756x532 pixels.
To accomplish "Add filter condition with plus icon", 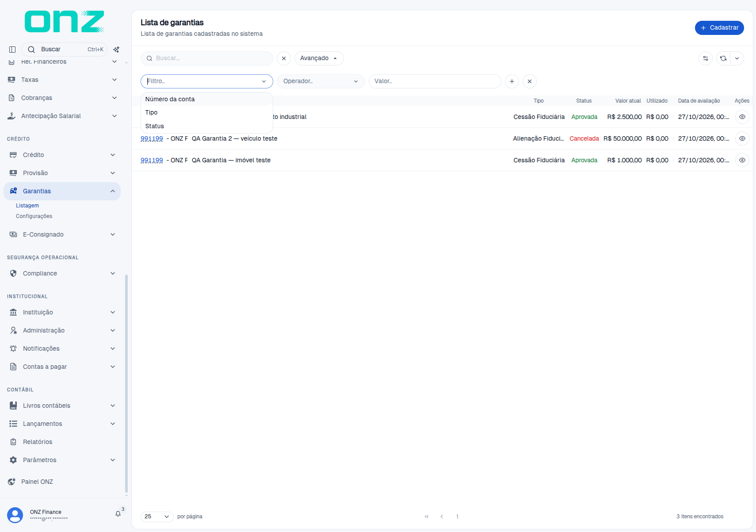I will click(512, 81).
